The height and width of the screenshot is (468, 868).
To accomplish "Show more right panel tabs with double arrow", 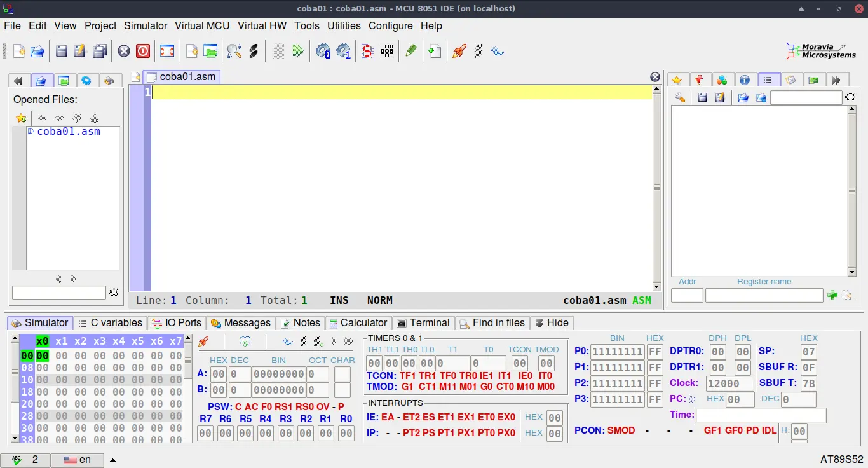I will tap(836, 80).
